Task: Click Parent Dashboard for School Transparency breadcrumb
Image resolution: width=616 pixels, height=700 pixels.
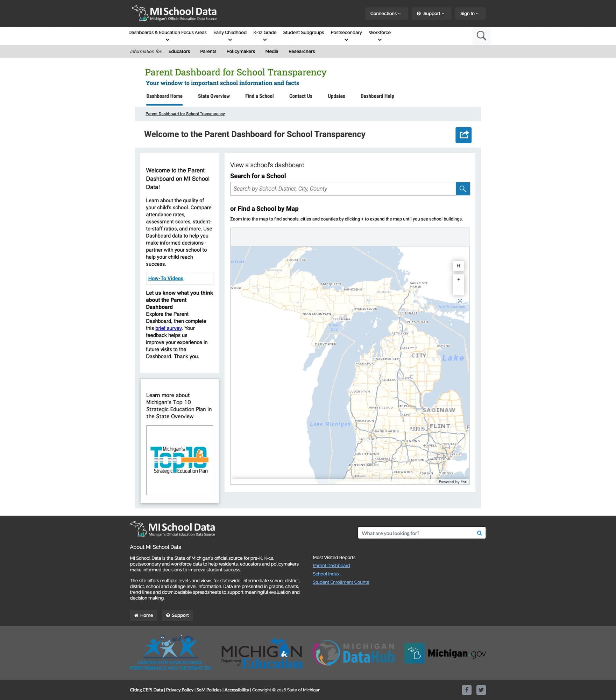Action: [185, 114]
